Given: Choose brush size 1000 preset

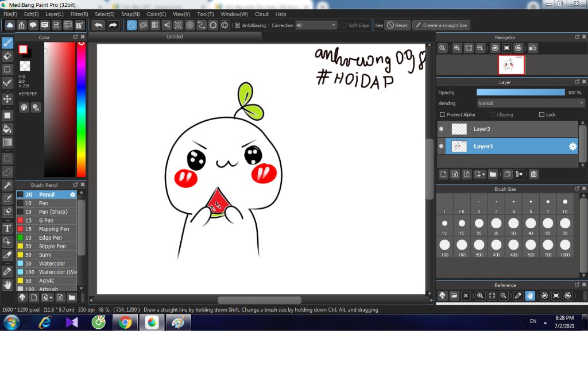Looking at the screenshot, I should (565, 247).
